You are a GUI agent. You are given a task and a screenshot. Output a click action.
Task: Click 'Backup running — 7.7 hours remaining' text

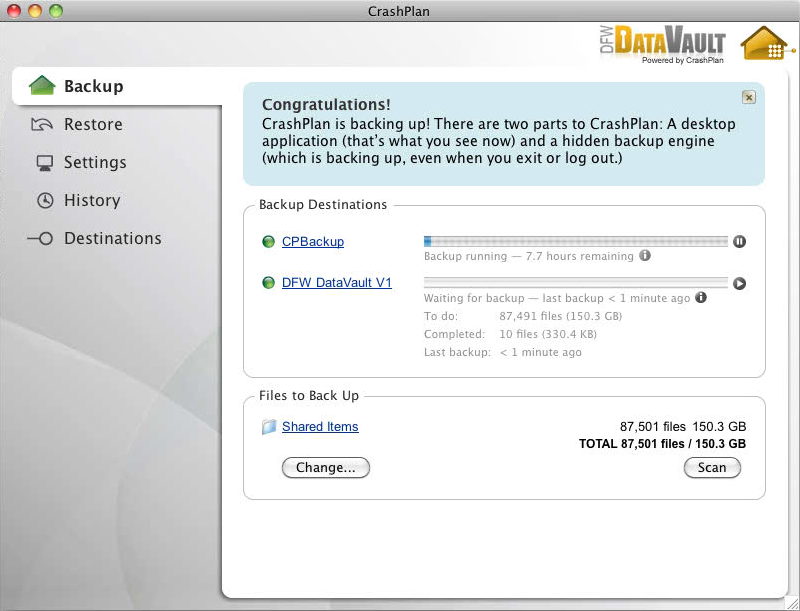[529, 256]
